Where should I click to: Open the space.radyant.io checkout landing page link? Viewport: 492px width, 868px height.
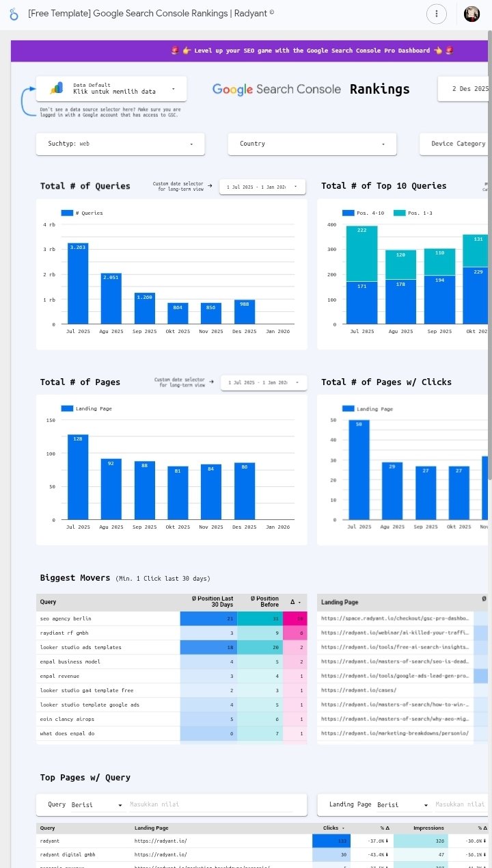click(x=395, y=618)
